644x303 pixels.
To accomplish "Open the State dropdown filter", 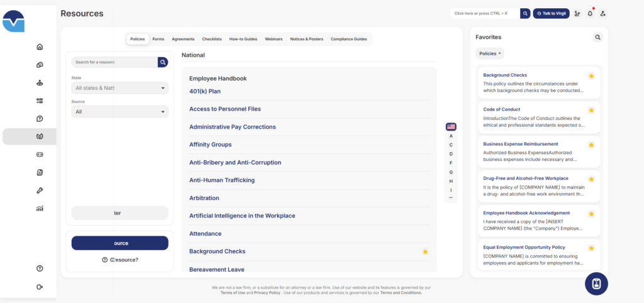I will click(119, 88).
